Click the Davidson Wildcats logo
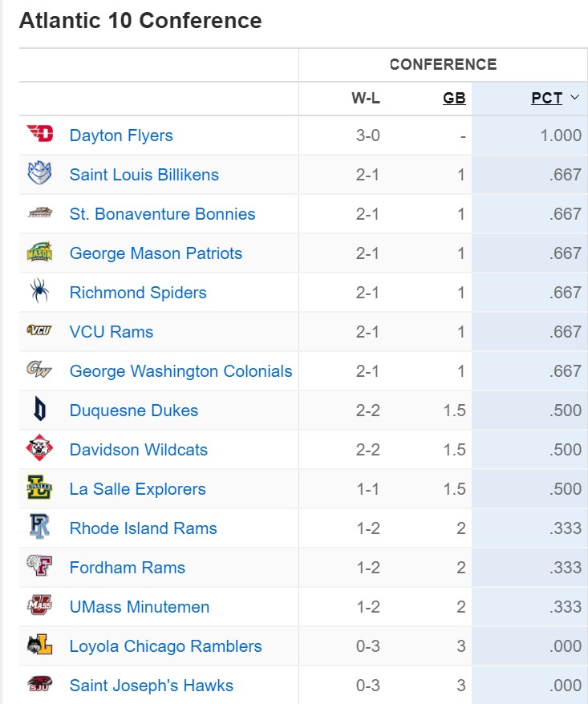 (39, 449)
